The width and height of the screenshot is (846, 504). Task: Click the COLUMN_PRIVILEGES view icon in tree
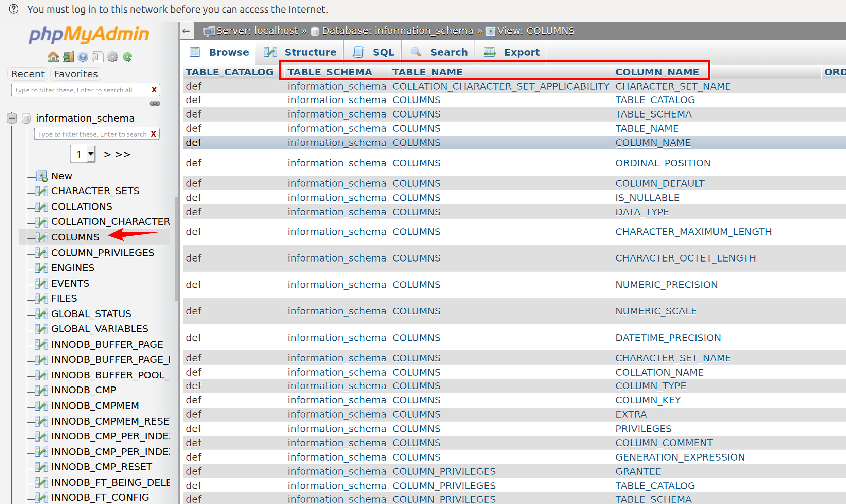click(x=41, y=253)
